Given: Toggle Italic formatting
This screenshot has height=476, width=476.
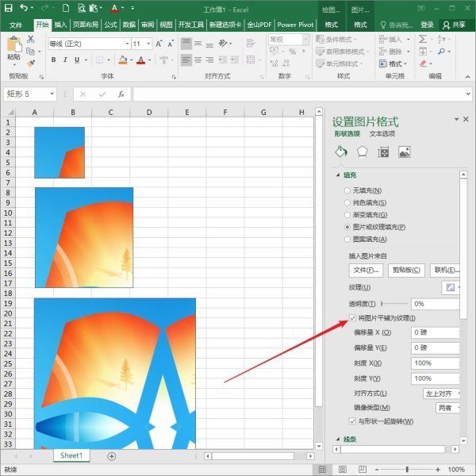Looking at the screenshot, I should [x=65, y=59].
